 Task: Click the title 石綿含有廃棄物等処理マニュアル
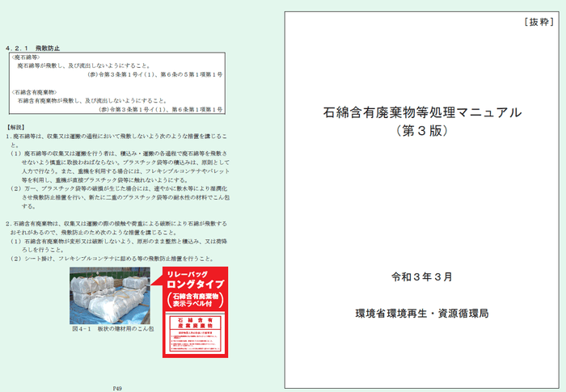pyautogui.click(x=422, y=112)
